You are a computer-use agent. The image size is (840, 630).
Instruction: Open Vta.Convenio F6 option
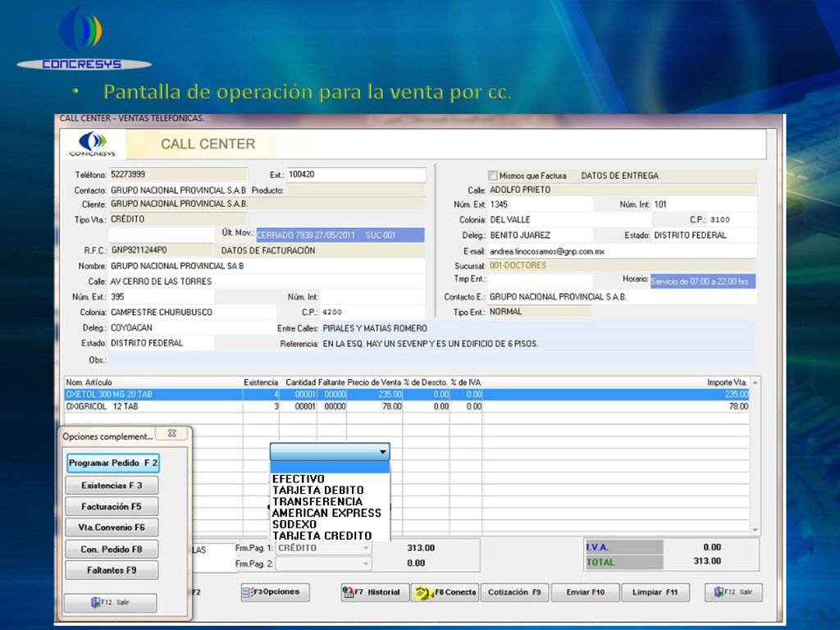click(x=112, y=527)
